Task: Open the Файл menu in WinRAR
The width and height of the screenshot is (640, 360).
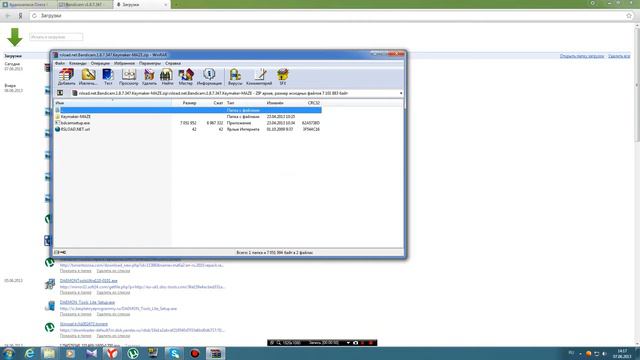Action: click(60, 63)
